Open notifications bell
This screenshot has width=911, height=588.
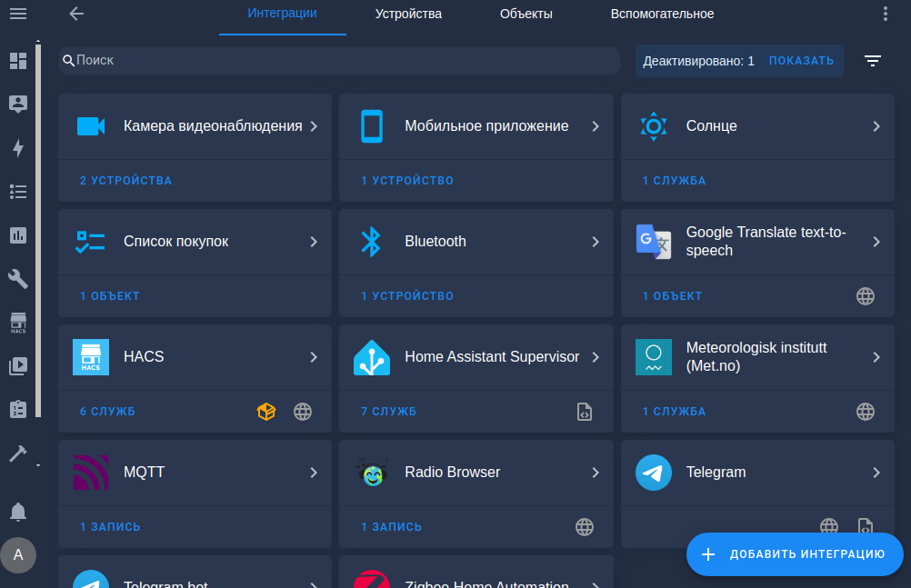coord(18,512)
